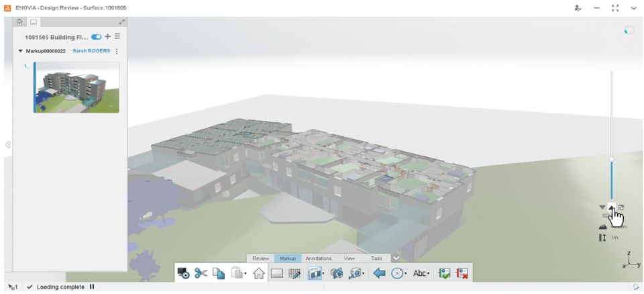The width and height of the screenshot is (644, 294).
Task: Click the 1081505 Building title
Action: 56,37
